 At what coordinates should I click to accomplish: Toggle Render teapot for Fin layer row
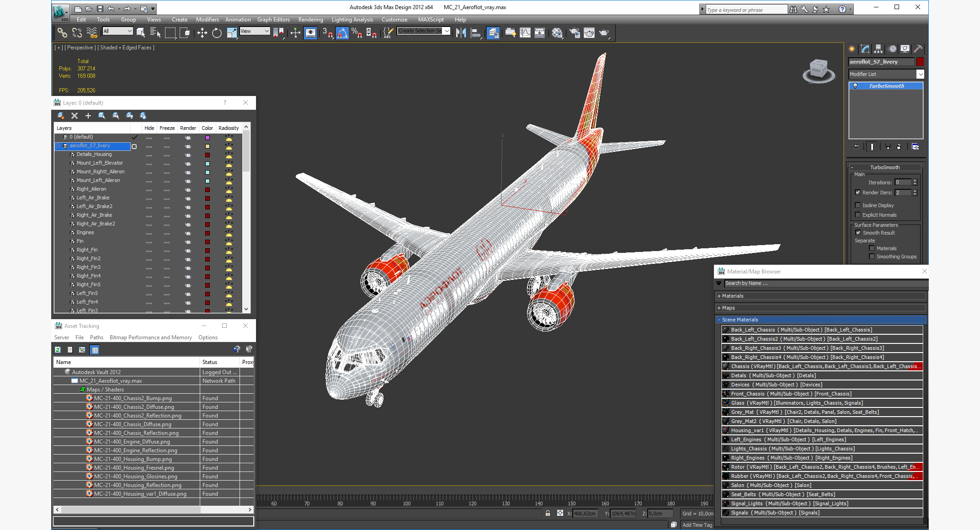click(x=188, y=242)
